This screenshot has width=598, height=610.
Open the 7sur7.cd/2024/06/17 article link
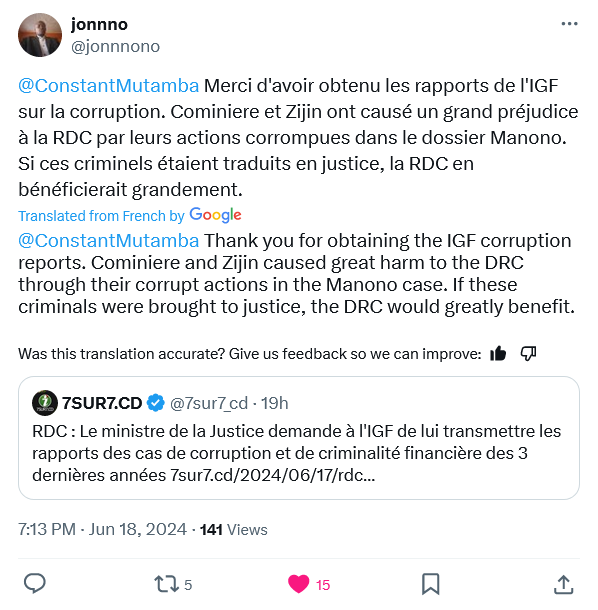[x=272, y=475]
